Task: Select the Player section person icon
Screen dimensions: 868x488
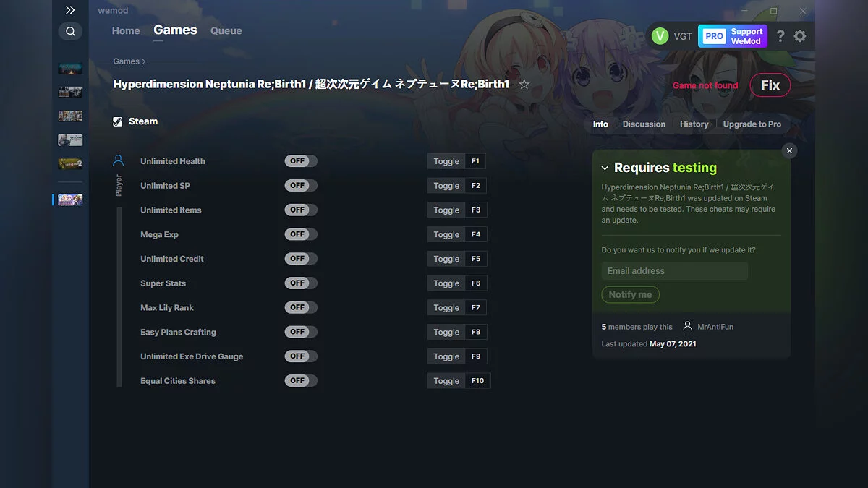Action: tap(119, 160)
